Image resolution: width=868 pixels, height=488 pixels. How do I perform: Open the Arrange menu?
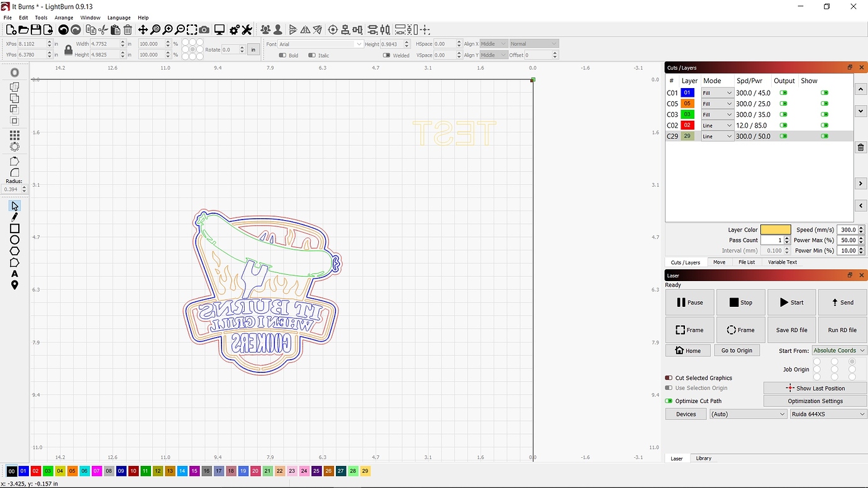tap(64, 18)
